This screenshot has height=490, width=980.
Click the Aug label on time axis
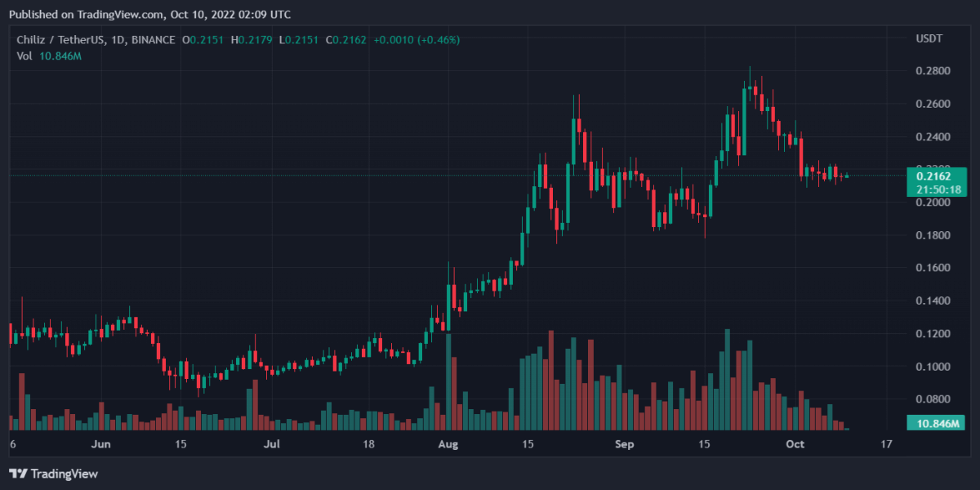pos(448,444)
